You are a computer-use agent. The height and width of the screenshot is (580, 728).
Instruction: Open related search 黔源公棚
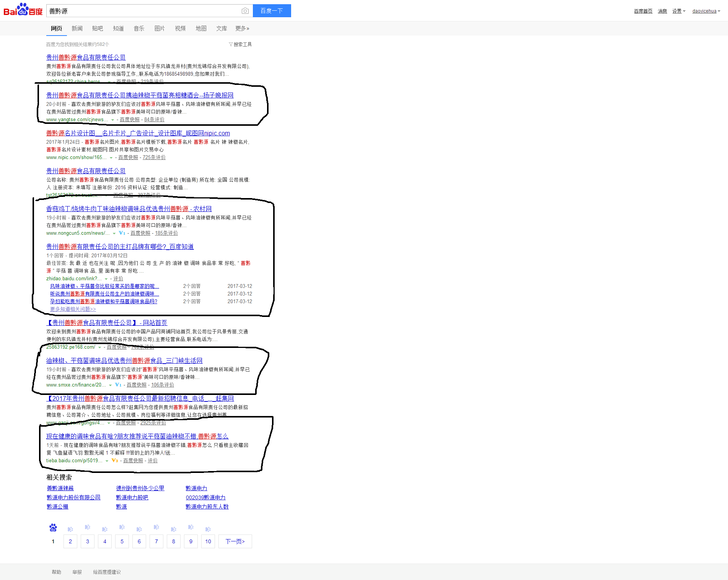tap(57, 507)
